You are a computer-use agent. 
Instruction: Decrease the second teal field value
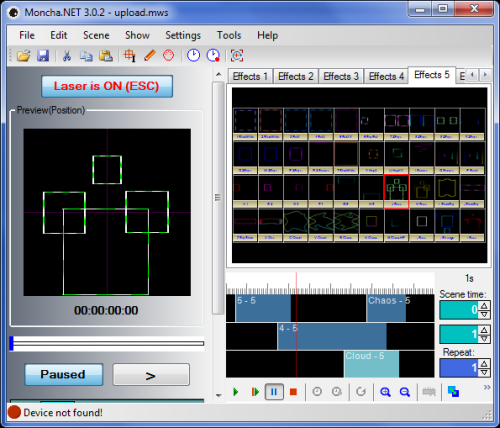[x=484, y=339]
